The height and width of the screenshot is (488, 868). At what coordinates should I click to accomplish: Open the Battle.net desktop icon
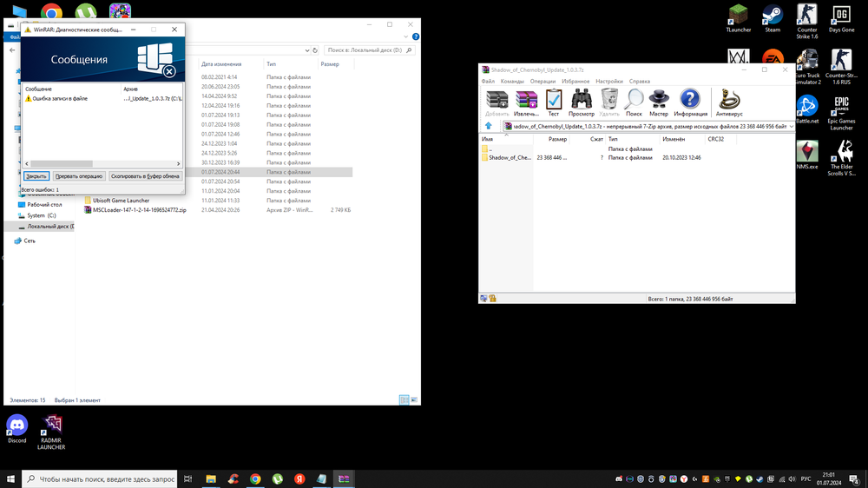coord(807,109)
